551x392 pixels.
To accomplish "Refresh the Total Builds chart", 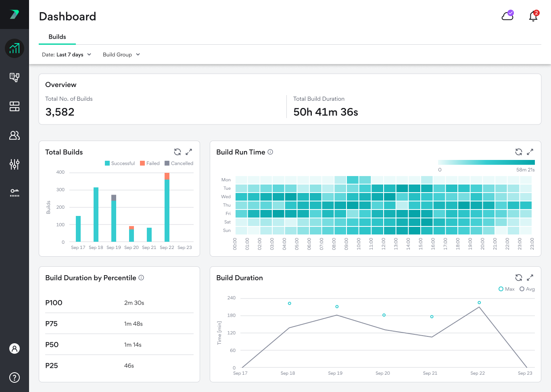I will 177,152.
